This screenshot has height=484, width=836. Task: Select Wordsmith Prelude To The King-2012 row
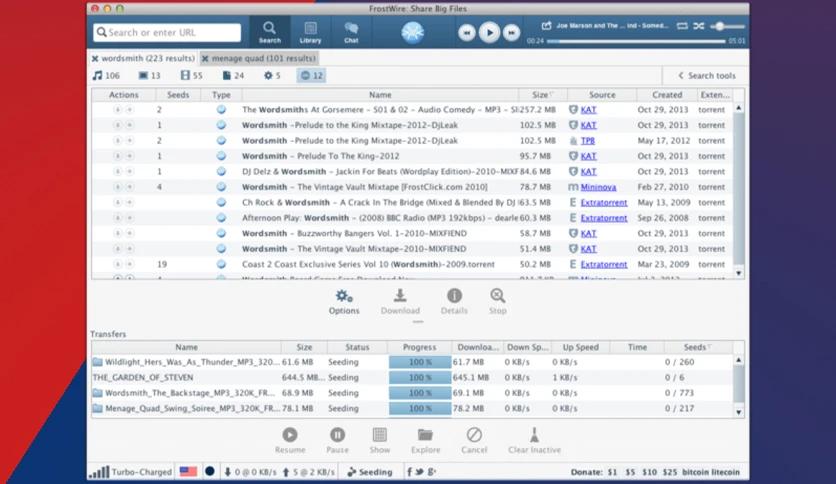(x=413, y=156)
